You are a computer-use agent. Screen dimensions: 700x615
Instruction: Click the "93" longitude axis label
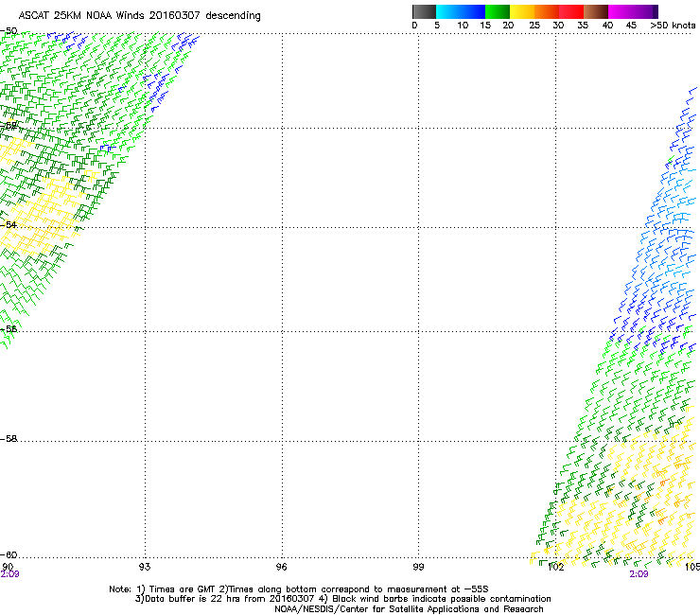(x=145, y=567)
